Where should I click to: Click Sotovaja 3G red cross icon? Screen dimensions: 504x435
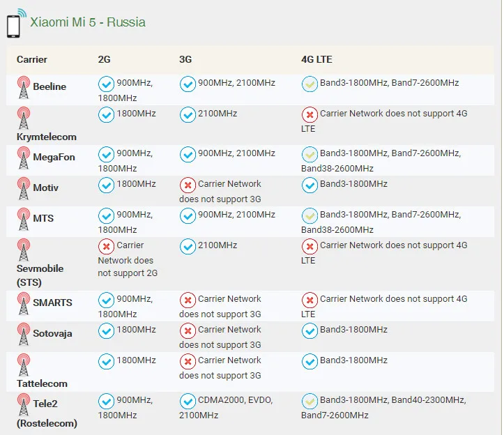pyautogui.click(x=188, y=331)
